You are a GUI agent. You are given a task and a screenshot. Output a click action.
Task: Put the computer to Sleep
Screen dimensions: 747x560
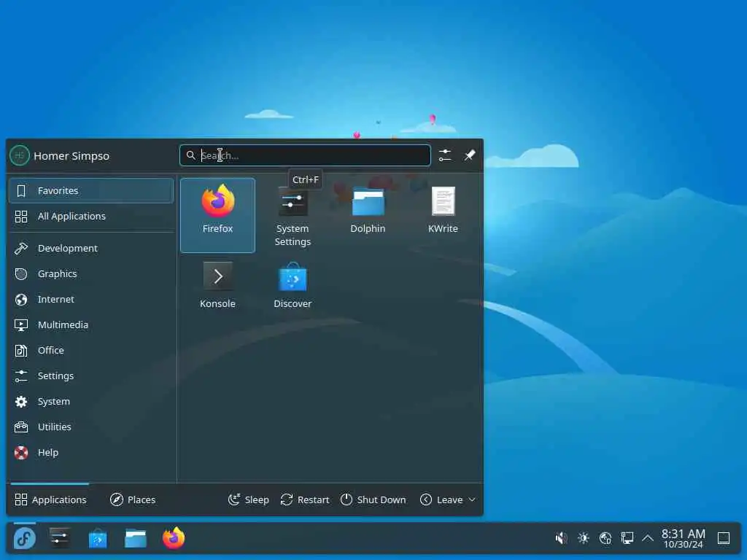pyautogui.click(x=248, y=499)
